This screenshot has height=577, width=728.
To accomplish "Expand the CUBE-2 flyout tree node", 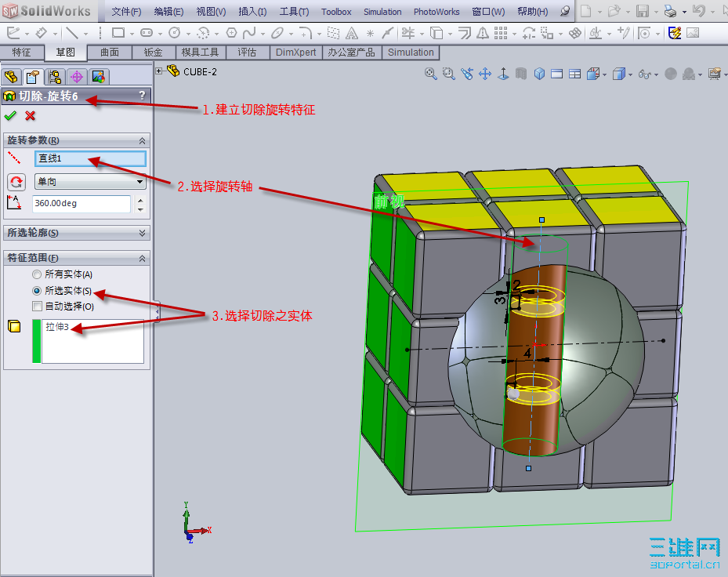I will 159,71.
